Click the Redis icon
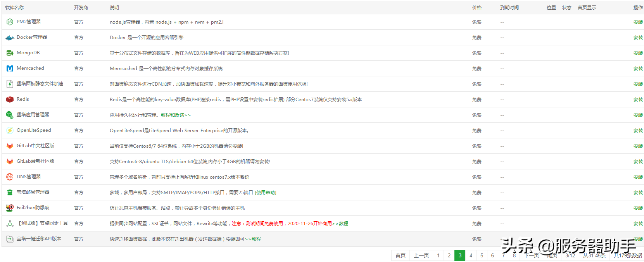644x262 pixels. point(10,100)
